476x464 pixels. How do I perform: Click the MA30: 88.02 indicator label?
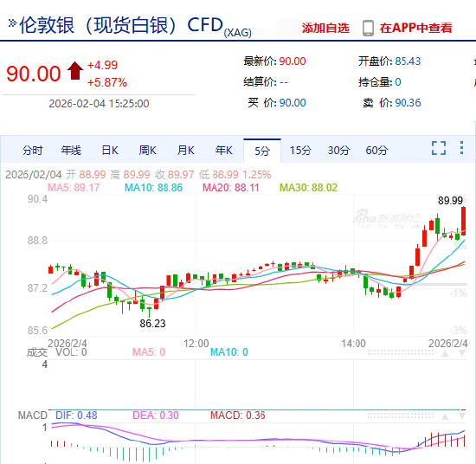point(308,188)
